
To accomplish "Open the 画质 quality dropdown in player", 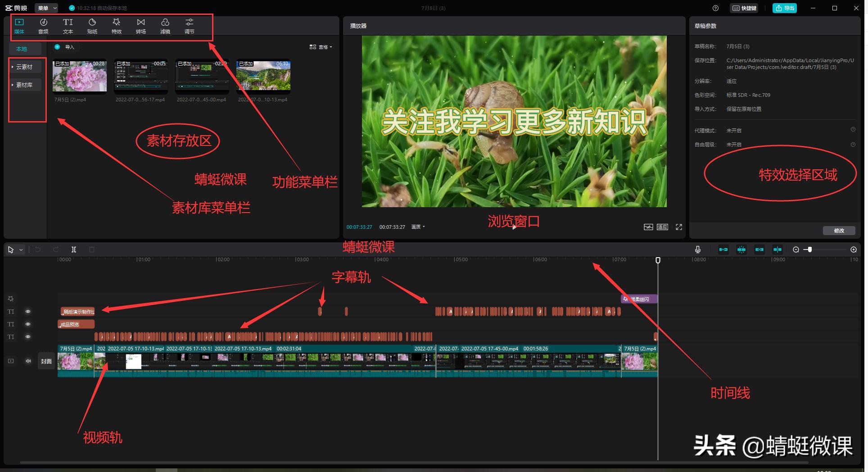I will click(x=417, y=227).
